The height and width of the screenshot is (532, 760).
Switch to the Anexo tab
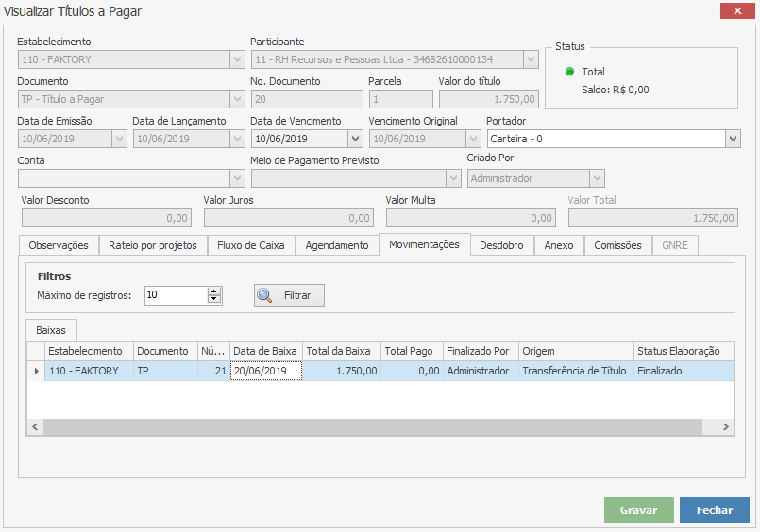pyautogui.click(x=559, y=245)
